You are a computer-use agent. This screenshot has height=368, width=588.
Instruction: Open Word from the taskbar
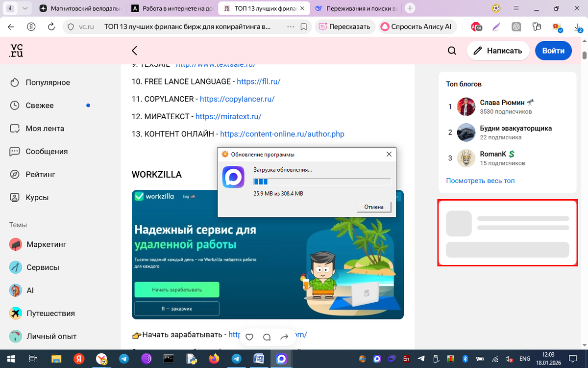pyautogui.click(x=258, y=359)
